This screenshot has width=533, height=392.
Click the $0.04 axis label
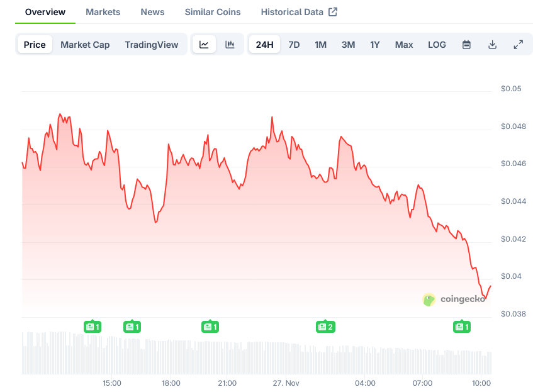[x=511, y=276]
